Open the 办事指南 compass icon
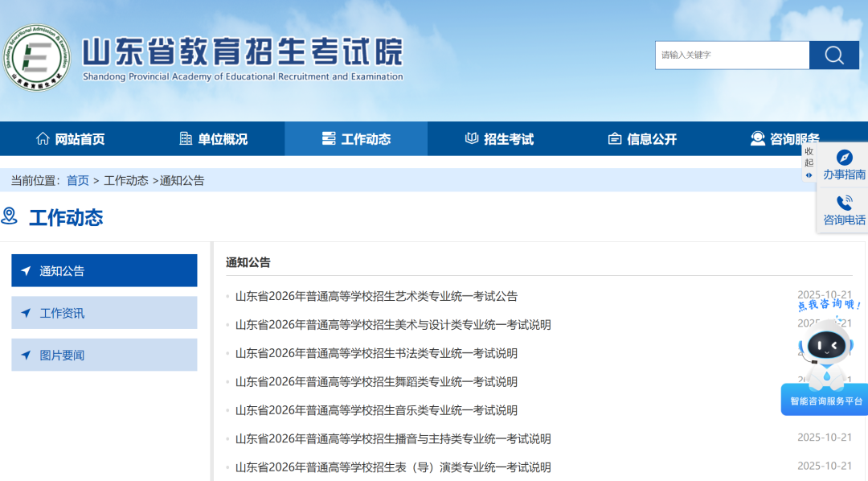Viewport: 868px width, 481px height. coord(844,158)
